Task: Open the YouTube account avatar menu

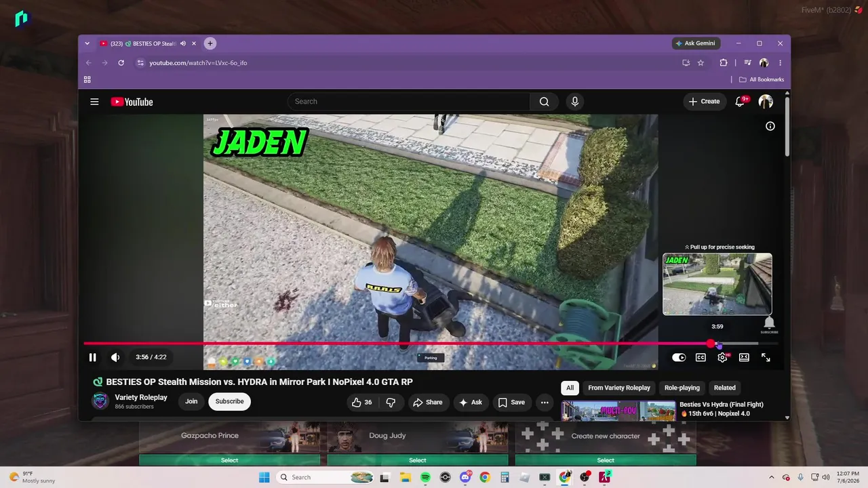Action: click(766, 102)
